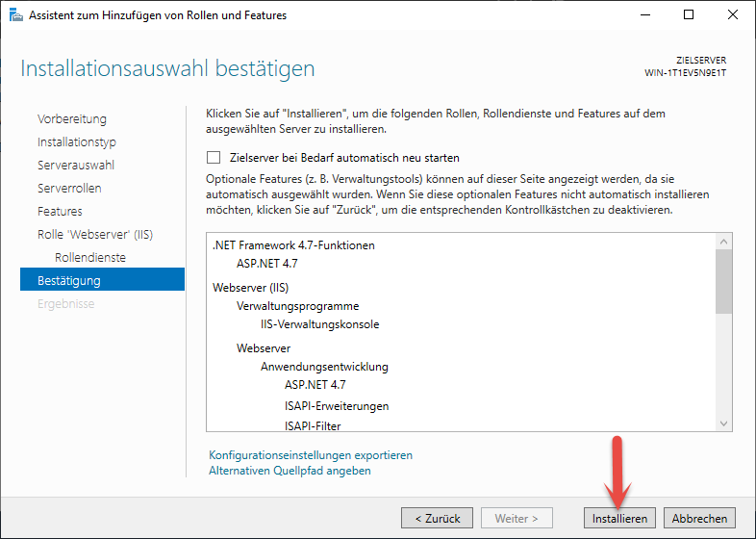The width and height of the screenshot is (756, 539).
Task: Select Installationstyp step in sidebar
Action: (77, 142)
